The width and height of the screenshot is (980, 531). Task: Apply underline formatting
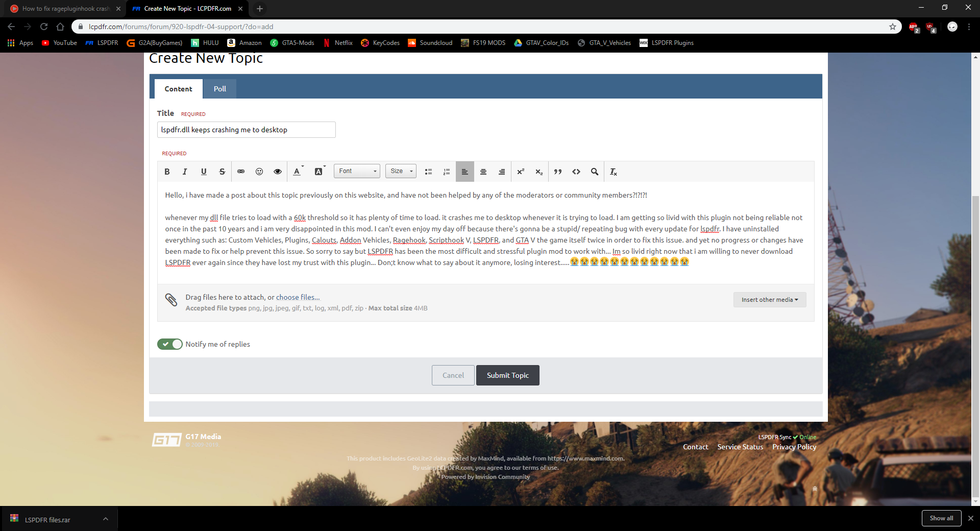[204, 172]
